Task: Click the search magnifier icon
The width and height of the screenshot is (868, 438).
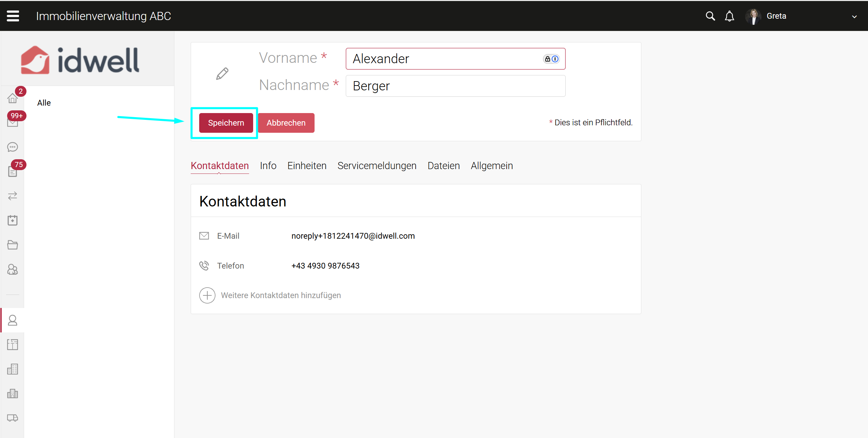Action: pyautogui.click(x=710, y=16)
